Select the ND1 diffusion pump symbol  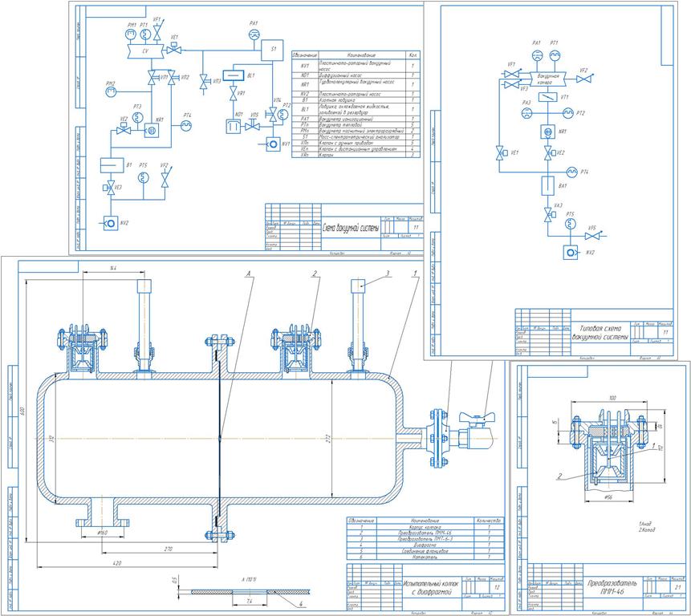point(233,127)
